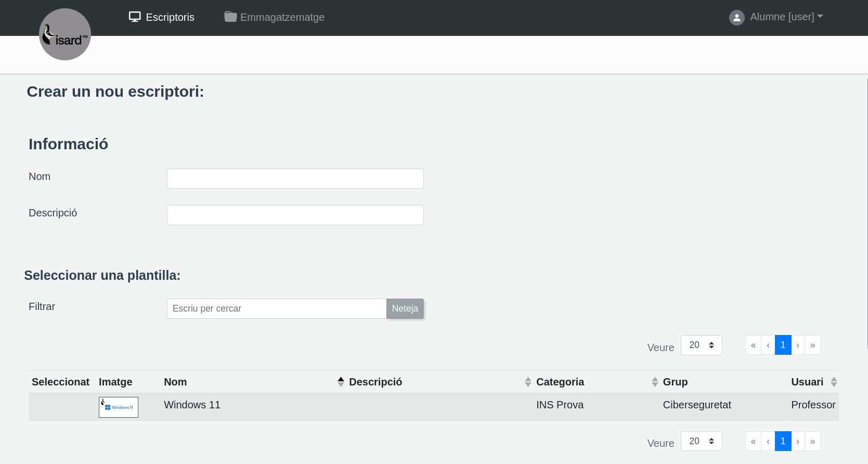Click page 1 in bottom pagination

[783, 441]
